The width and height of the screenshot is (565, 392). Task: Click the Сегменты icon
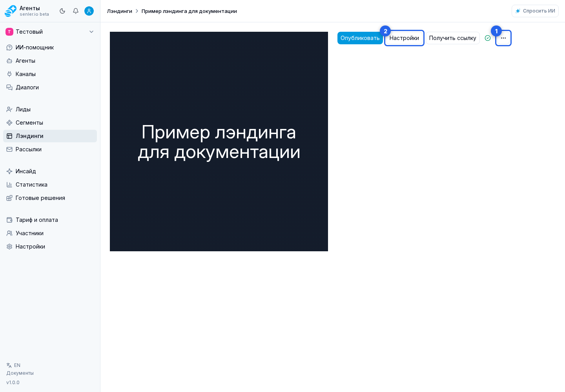pyautogui.click(x=9, y=123)
